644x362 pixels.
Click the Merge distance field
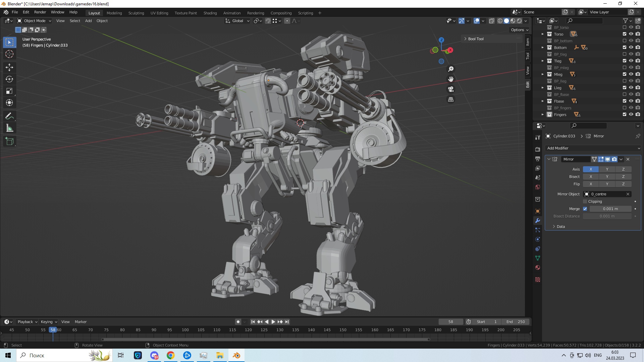610,209
